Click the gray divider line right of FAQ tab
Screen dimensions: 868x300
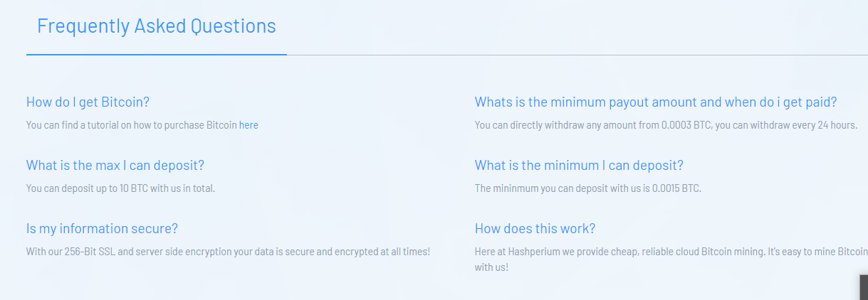click(577, 55)
